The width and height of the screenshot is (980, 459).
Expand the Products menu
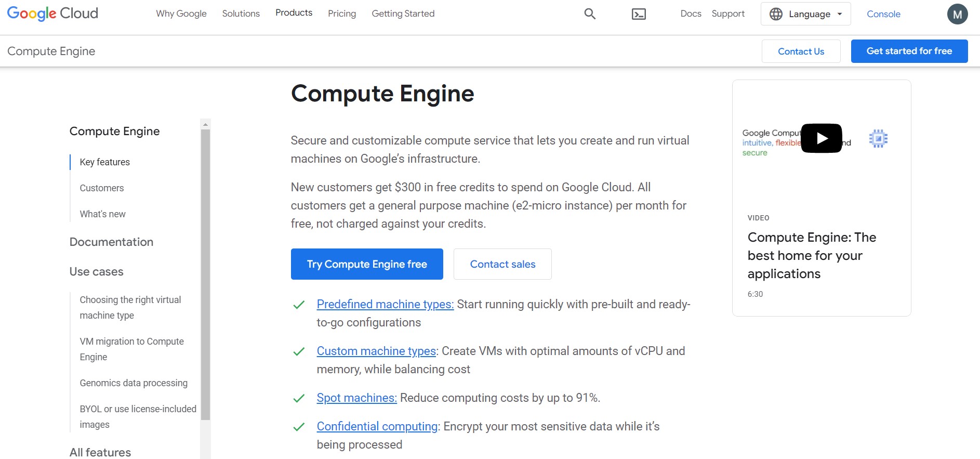(x=294, y=12)
